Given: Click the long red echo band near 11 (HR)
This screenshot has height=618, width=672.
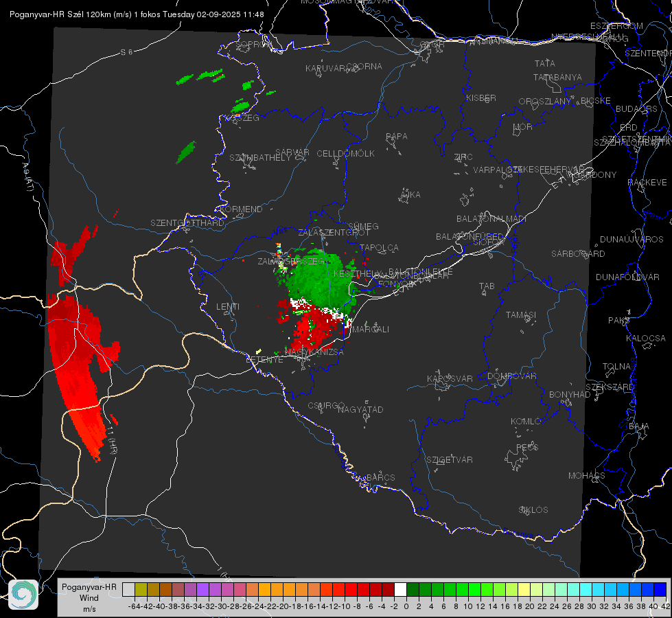Looking at the screenshot, I should coord(77,373).
